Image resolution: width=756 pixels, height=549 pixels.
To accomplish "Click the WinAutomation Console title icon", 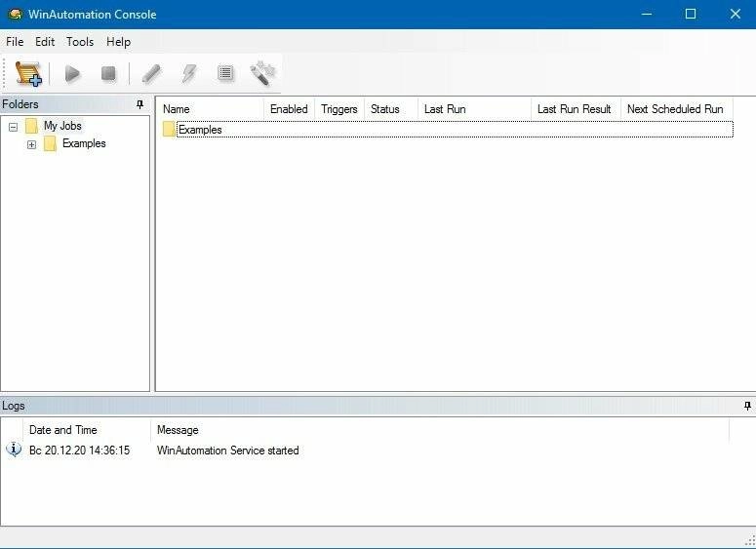I will point(15,14).
